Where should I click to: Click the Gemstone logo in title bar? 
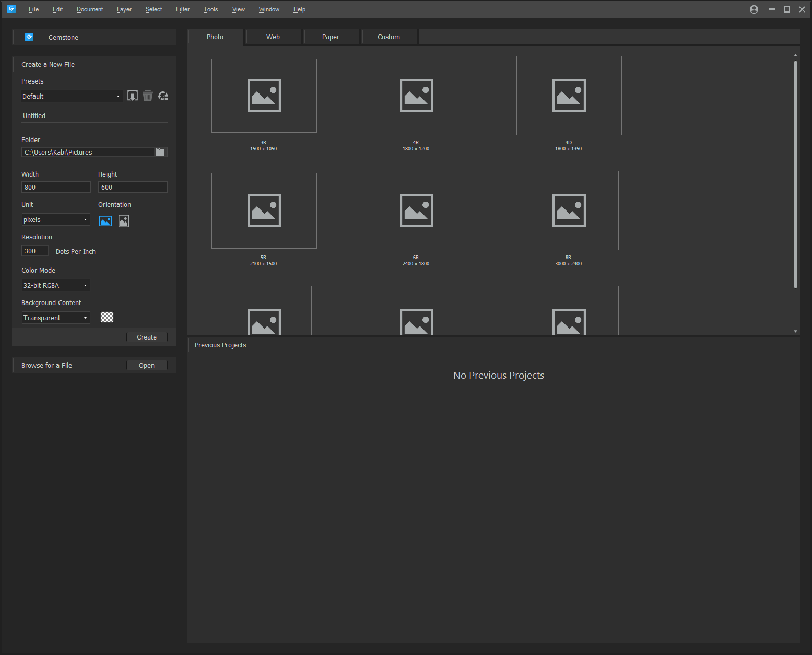point(11,9)
